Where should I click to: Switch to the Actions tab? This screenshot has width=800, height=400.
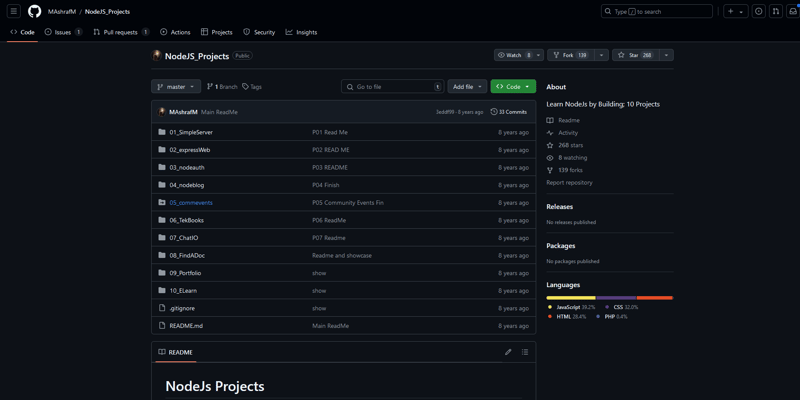pos(176,32)
